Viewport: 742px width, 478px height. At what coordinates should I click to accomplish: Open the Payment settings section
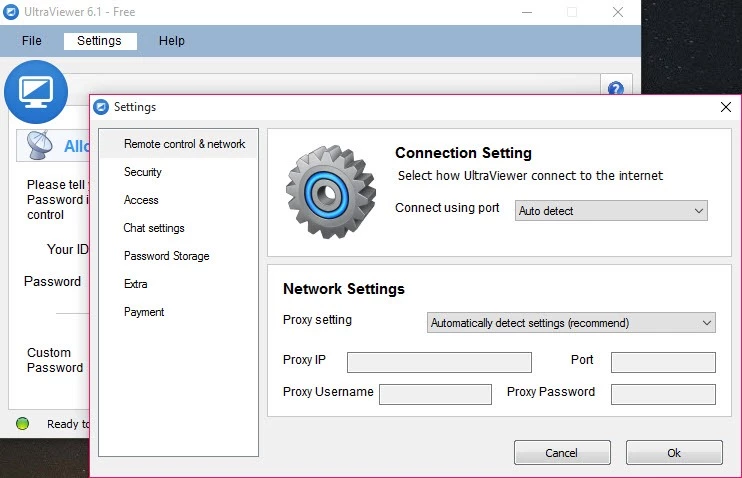click(x=144, y=312)
